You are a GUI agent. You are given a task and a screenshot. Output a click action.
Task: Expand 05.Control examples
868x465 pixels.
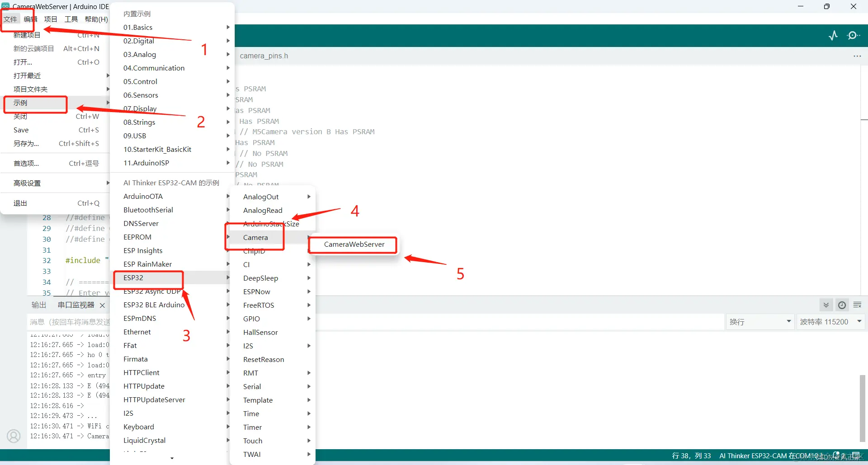(172, 81)
